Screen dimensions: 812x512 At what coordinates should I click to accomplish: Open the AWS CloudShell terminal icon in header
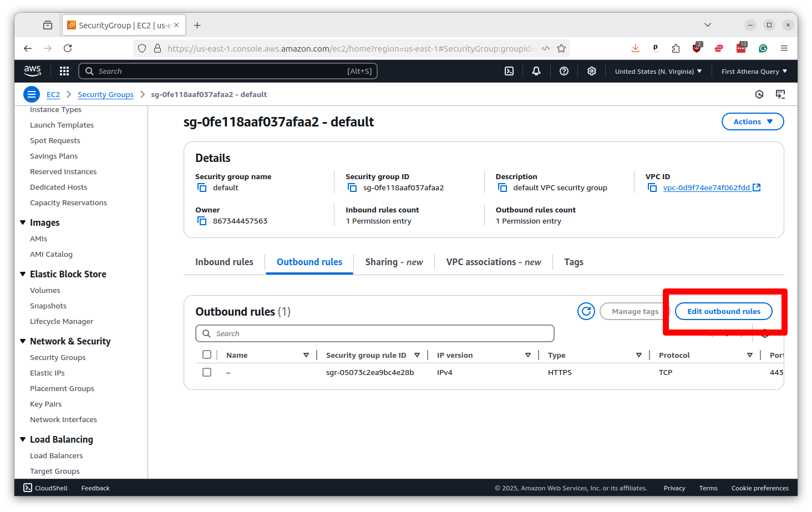tap(509, 71)
